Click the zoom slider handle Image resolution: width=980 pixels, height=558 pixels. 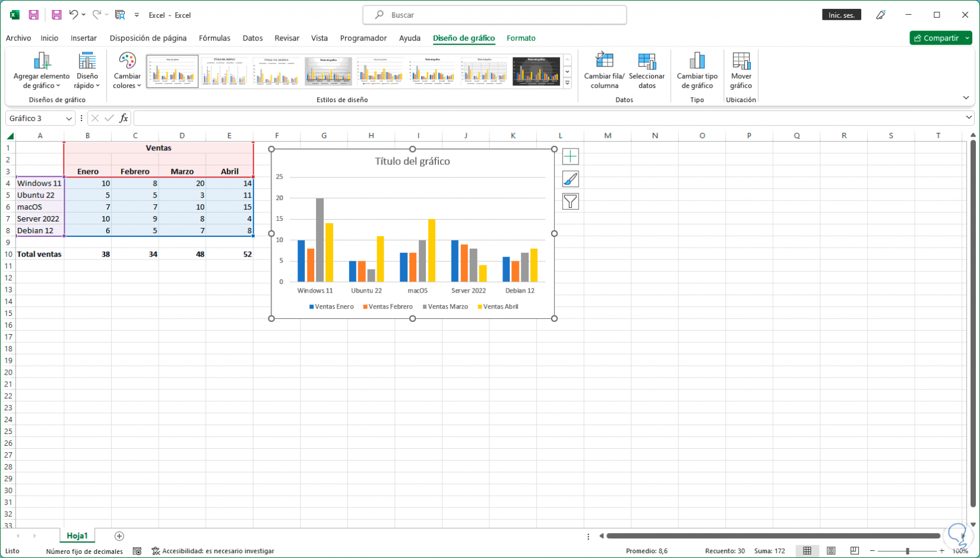coord(908,551)
